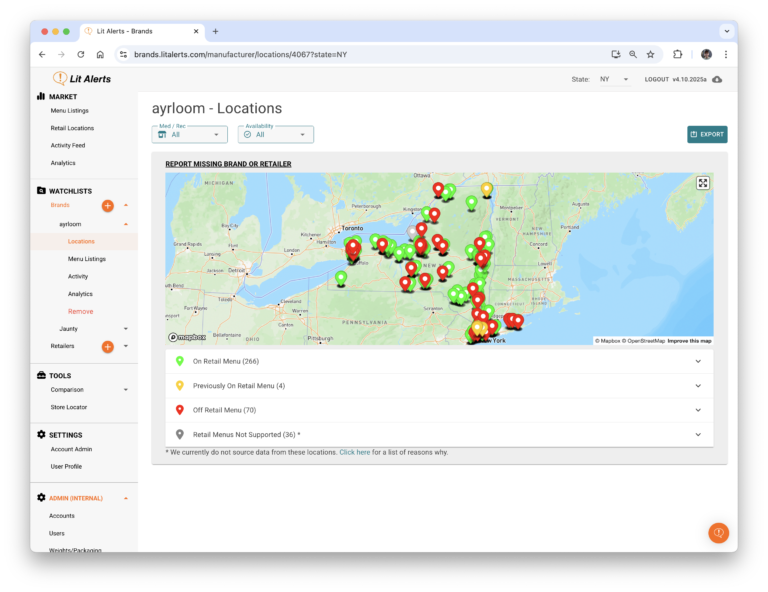Viewport: 768px width, 592px height.
Task: Open the Activity Feed page
Action: [68, 145]
